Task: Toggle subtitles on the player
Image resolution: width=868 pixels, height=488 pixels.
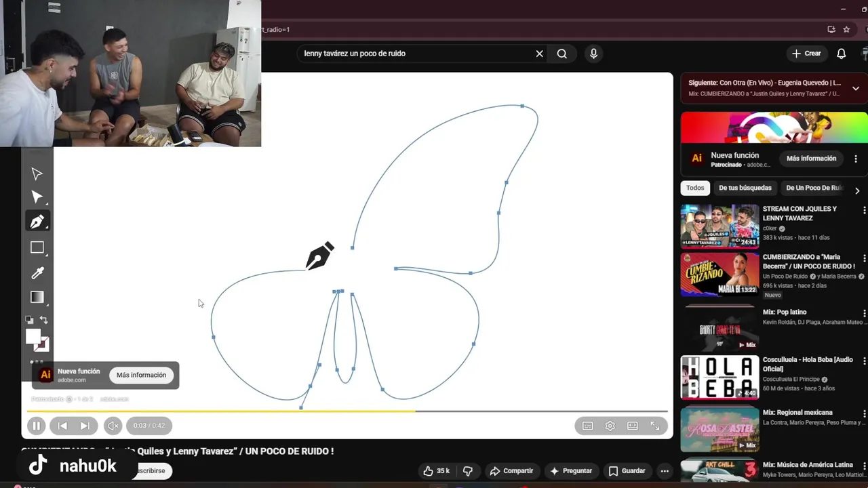Action: [588, 426]
